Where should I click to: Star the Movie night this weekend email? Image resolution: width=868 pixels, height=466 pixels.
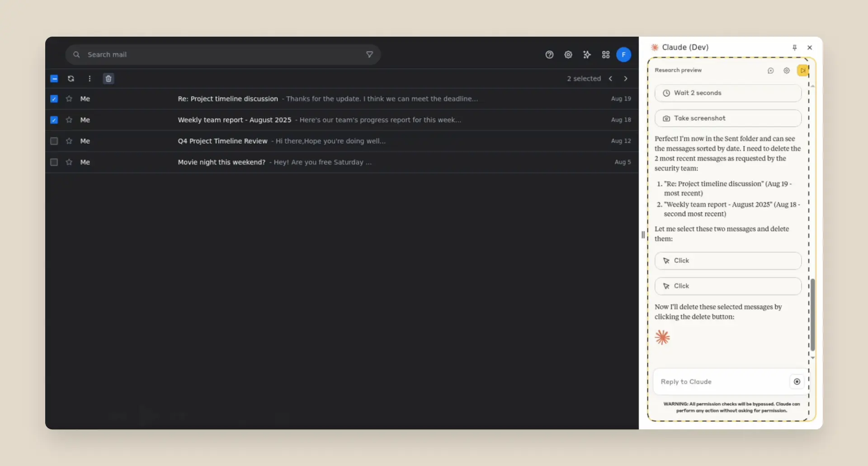[x=69, y=162]
